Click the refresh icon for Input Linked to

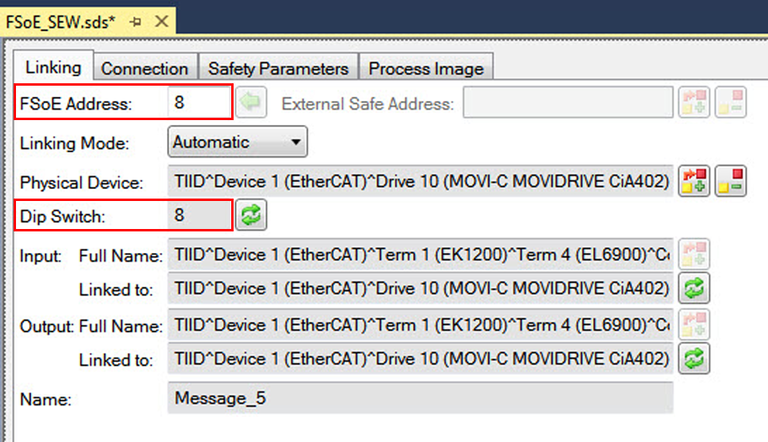(x=695, y=289)
